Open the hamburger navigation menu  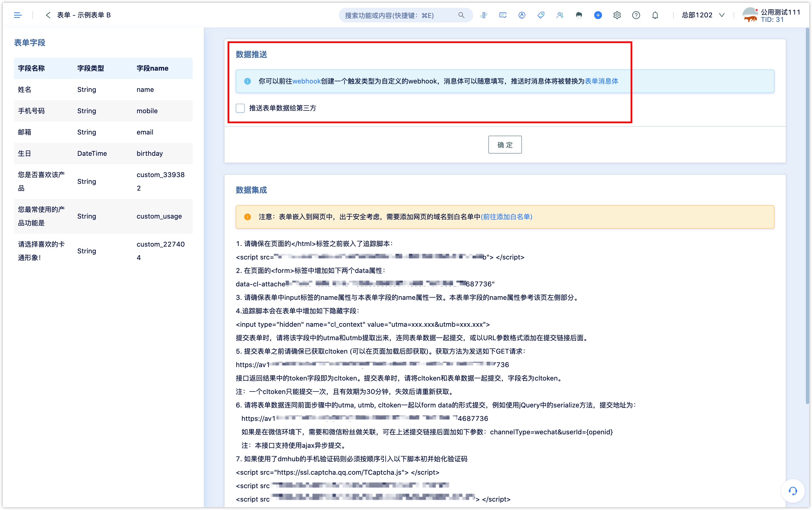18,15
